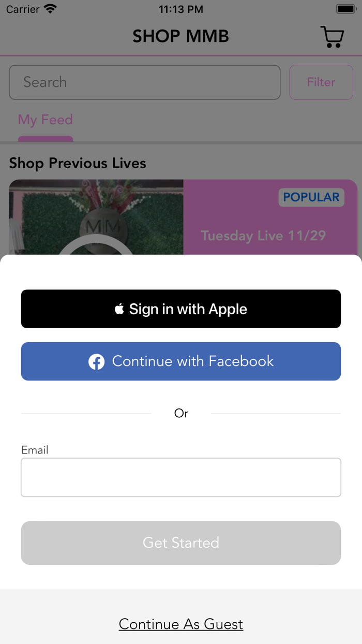Open the shopping cart icon
This screenshot has width=362, height=644.
332,37
